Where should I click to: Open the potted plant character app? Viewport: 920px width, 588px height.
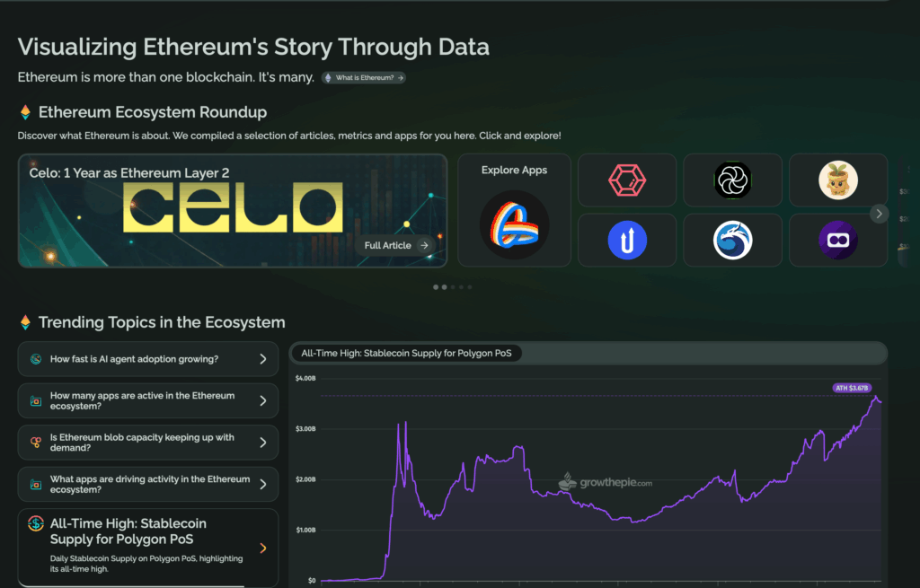(837, 180)
